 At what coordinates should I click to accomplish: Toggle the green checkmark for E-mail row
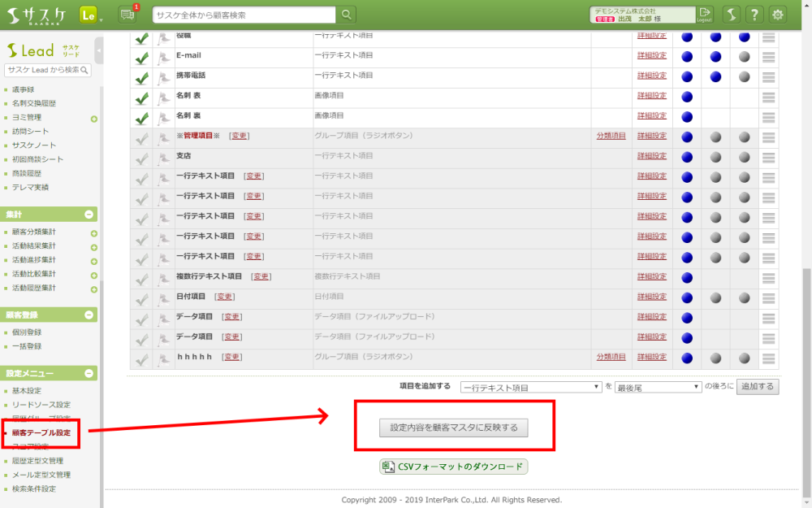pyautogui.click(x=142, y=57)
